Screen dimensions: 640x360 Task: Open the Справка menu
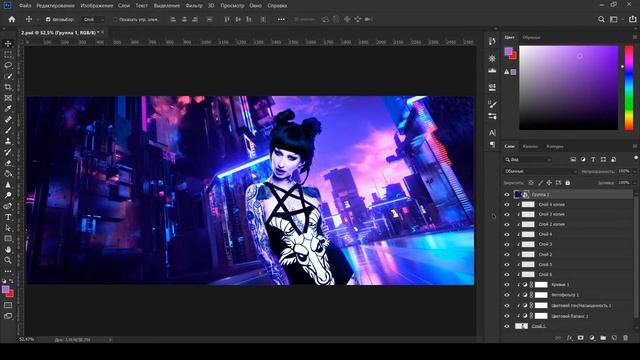coord(277,6)
